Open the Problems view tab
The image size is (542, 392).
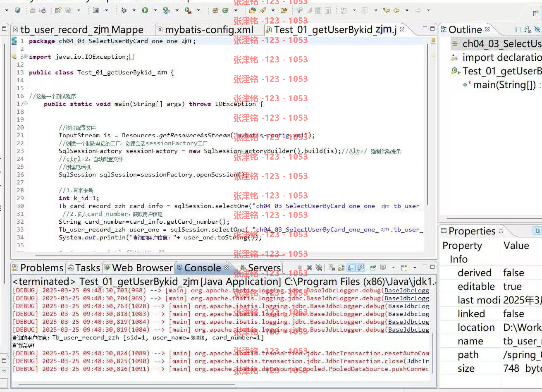click(38, 268)
